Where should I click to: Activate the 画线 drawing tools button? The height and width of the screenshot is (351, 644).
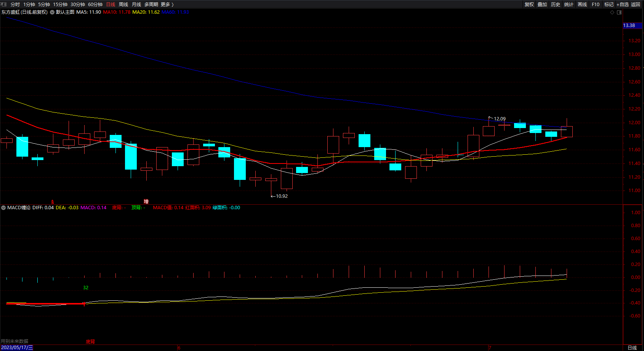tap(582, 5)
